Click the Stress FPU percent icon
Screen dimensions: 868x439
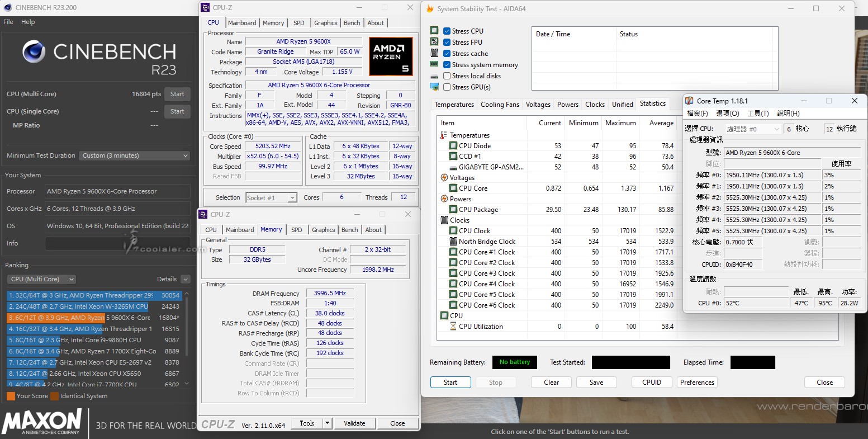434,42
